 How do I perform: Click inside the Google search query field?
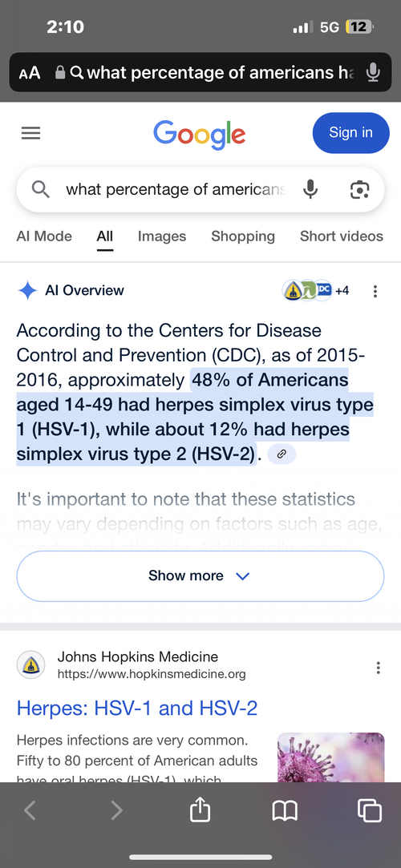click(175, 189)
